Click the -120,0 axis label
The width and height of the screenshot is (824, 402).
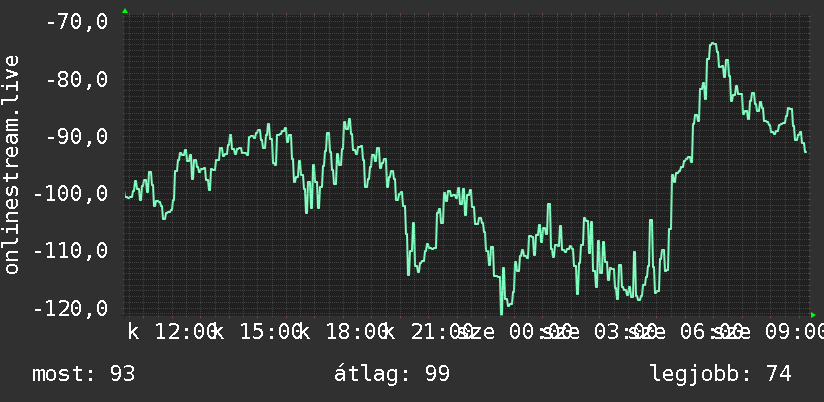70,308
